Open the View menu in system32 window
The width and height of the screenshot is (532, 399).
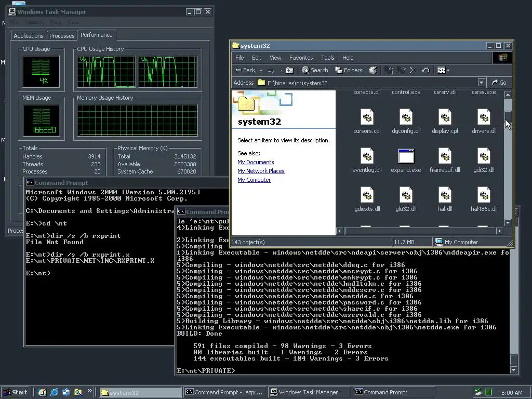(x=275, y=58)
